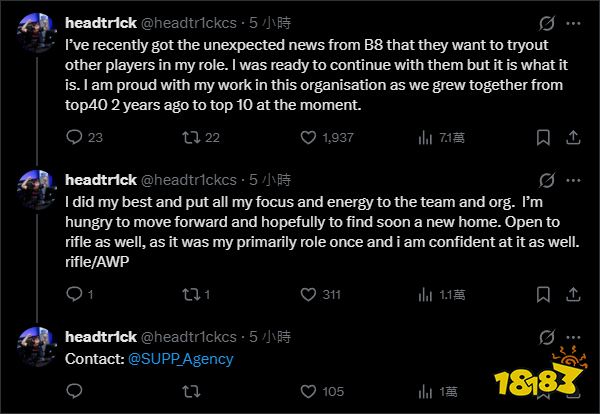Expand the more options menu on the second tweet
This screenshot has width=600, height=414.
(576, 180)
